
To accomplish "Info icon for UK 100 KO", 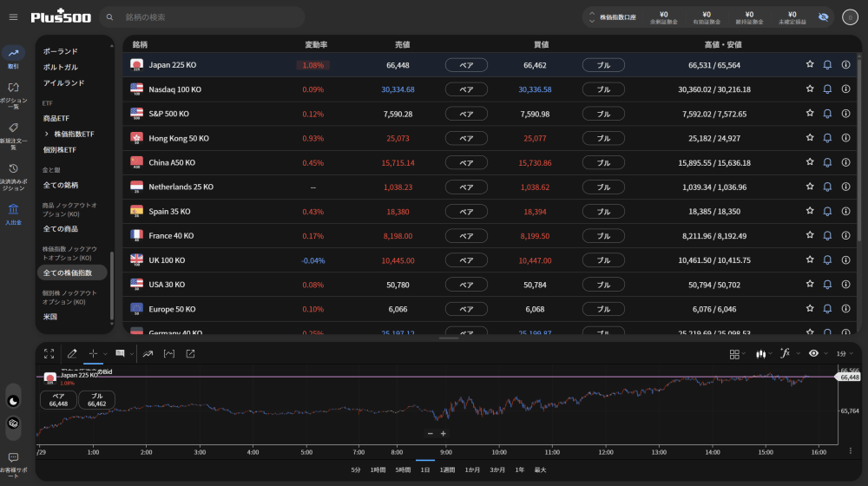I will [x=845, y=259].
